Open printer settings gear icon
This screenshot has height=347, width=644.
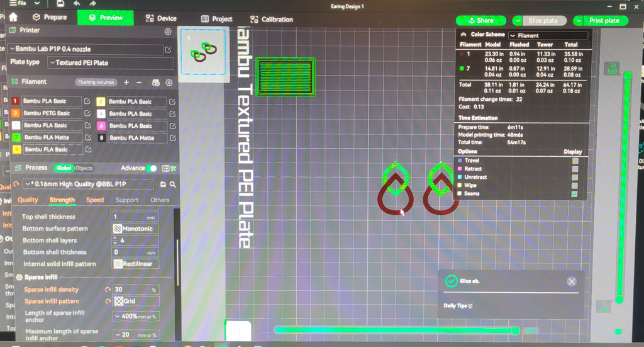click(168, 31)
